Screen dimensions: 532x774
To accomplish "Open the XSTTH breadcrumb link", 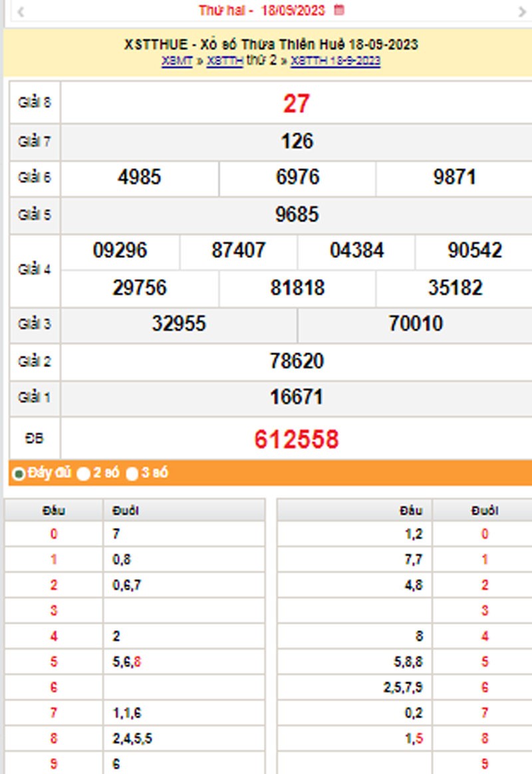I will click(x=224, y=61).
